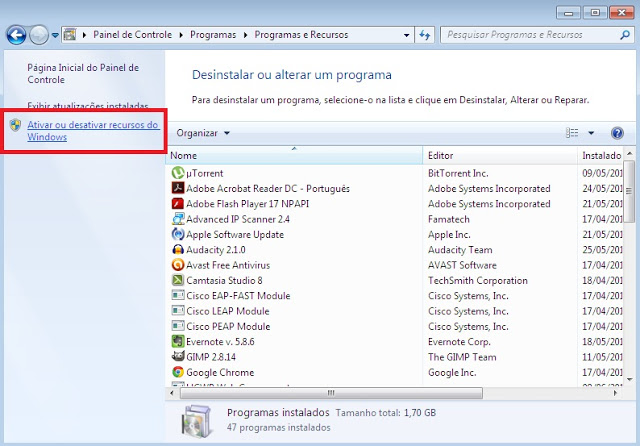Image resolution: width=640 pixels, height=446 pixels.
Task: Maximize the Programas e Recursos window
Action: (595, 13)
